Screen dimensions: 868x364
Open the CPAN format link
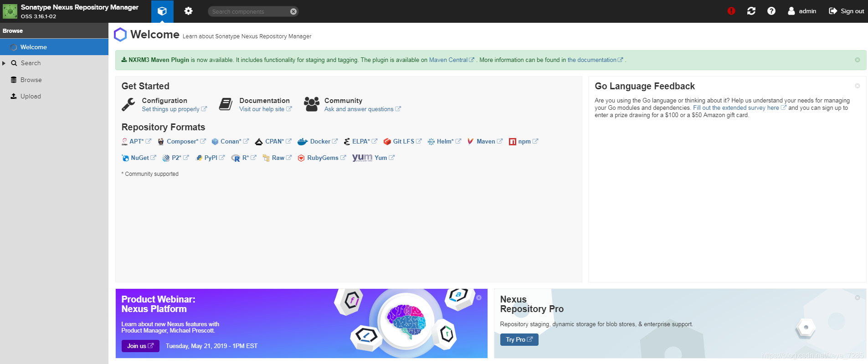pos(278,142)
